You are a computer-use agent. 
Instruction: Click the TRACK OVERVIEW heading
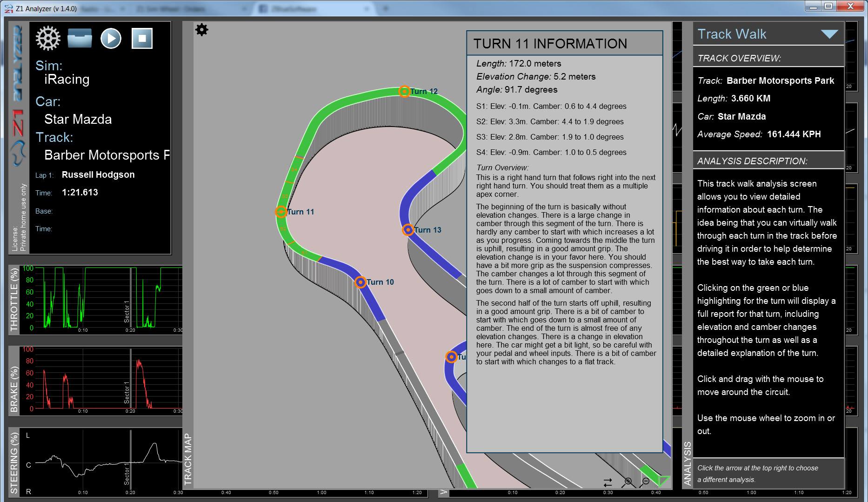point(739,58)
